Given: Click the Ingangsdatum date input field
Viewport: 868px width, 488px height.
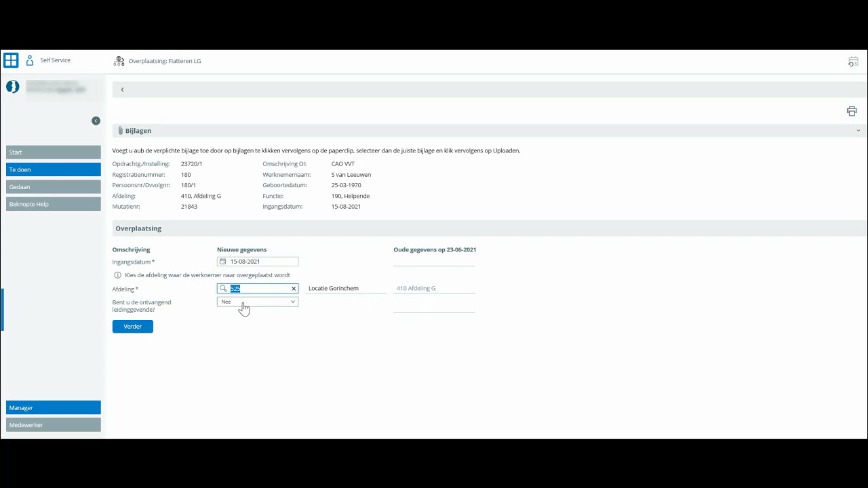Looking at the screenshot, I should 258,262.
